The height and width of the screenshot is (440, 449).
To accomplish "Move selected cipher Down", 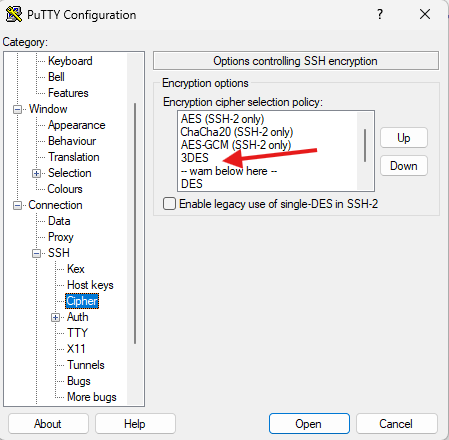I will 404,166.
